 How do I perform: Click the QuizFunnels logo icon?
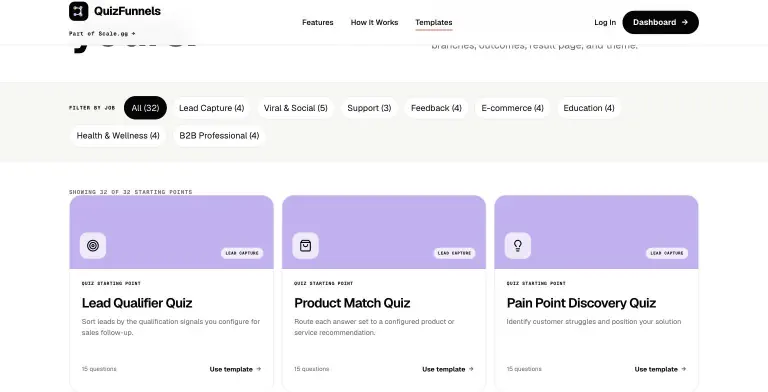pyautogui.click(x=78, y=11)
